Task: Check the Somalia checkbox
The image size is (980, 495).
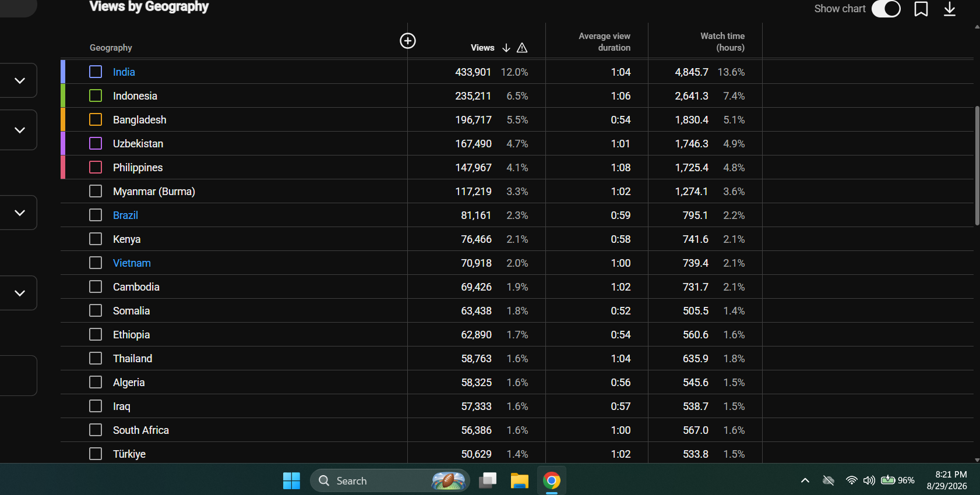Action: coord(96,310)
